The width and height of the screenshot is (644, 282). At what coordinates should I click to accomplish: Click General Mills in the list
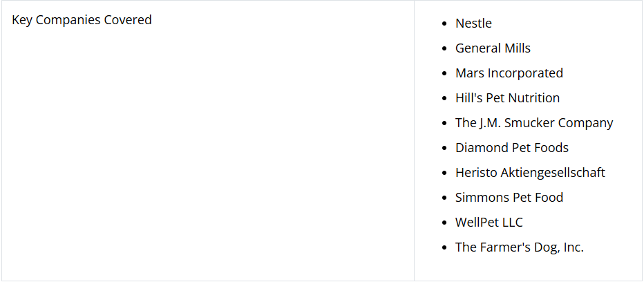coord(493,48)
